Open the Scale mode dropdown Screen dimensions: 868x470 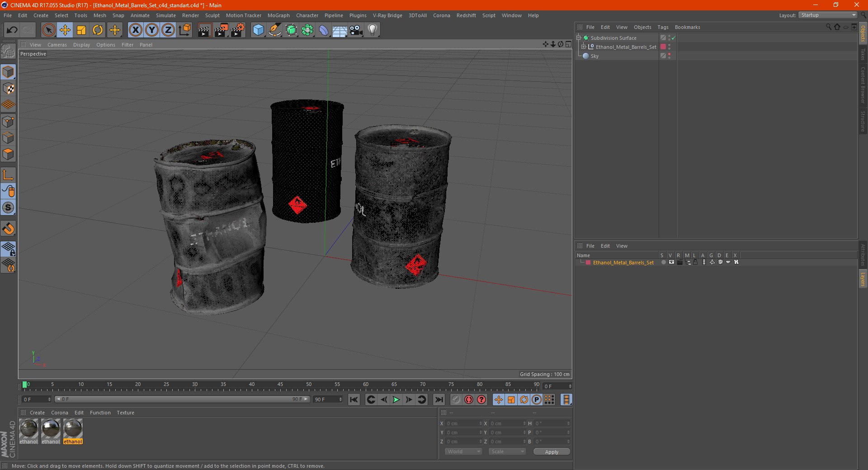[507, 451]
